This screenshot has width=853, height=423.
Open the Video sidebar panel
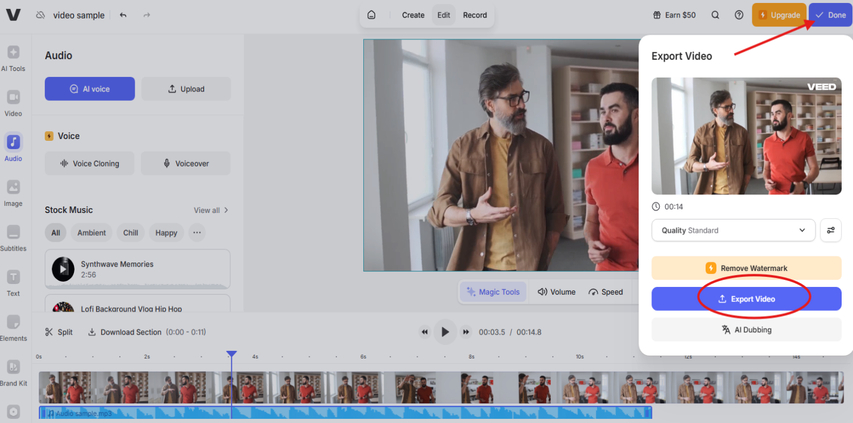pos(13,103)
